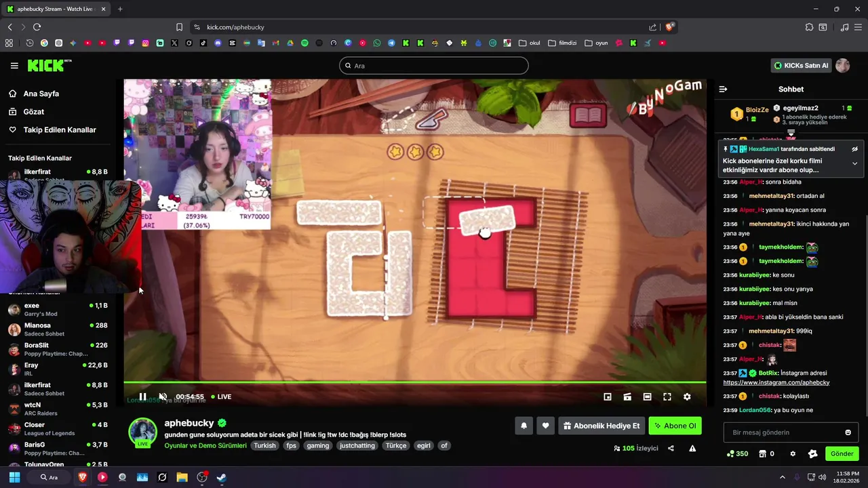The height and width of the screenshot is (488, 868).
Task: Open Eray IRL channel in sidebar
Action: tap(58, 369)
